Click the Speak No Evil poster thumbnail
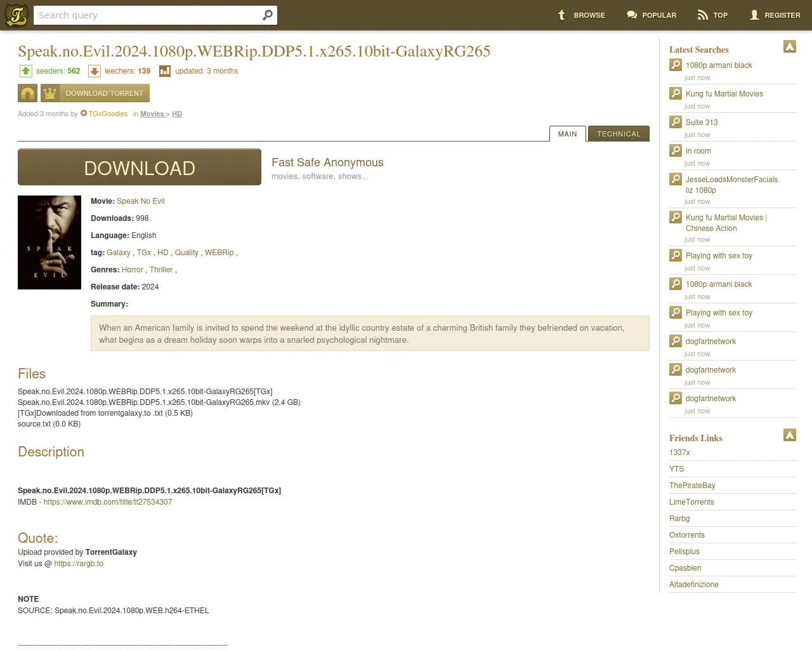The height and width of the screenshot is (650, 812). tap(49, 242)
